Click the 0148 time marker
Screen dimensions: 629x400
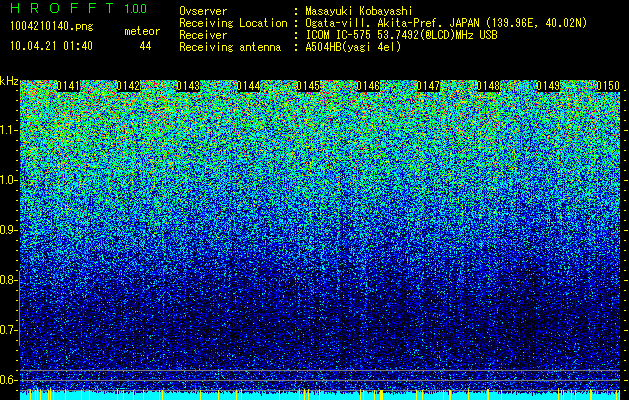point(488,86)
